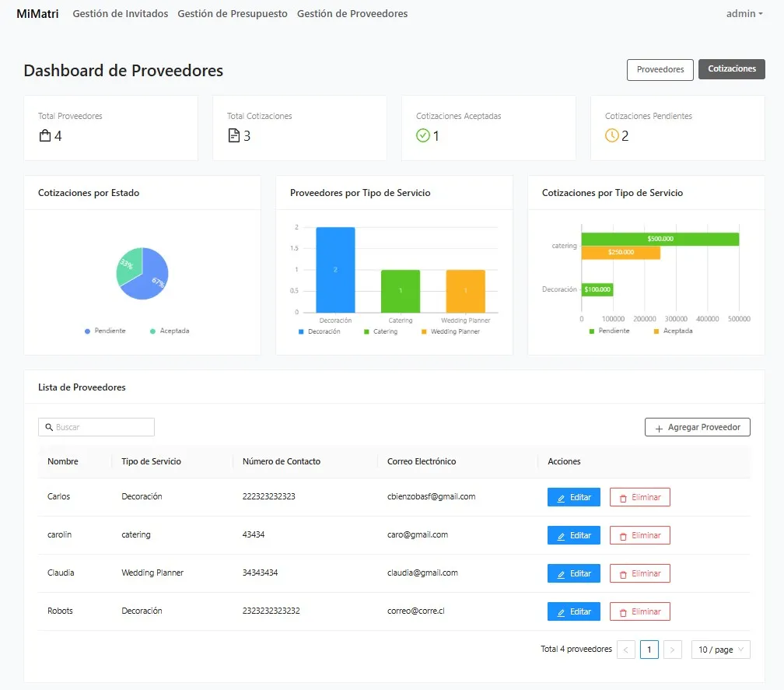The image size is (784, 690).
Task: Click the shopping bag icon under Total Proveedores
Action: [x=45, y=136]
